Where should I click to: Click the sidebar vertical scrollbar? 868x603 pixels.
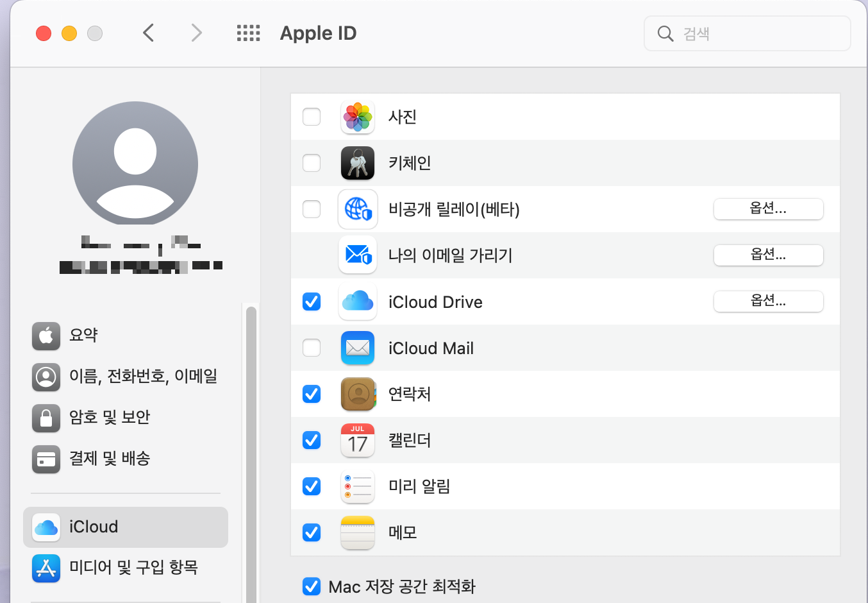coord(251,454)
